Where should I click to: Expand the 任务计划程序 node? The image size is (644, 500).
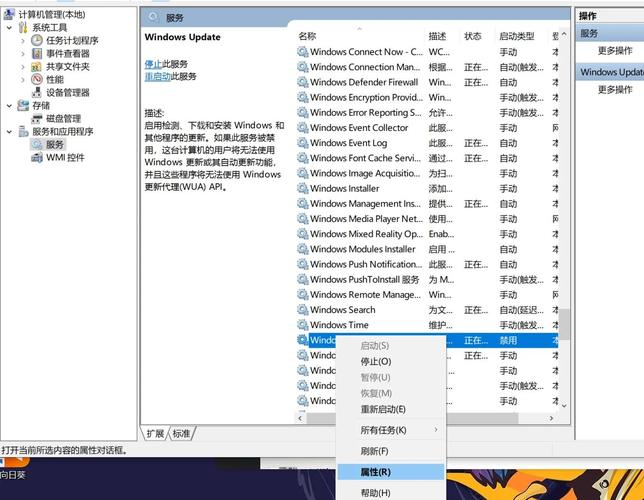[x=23, y=41]
